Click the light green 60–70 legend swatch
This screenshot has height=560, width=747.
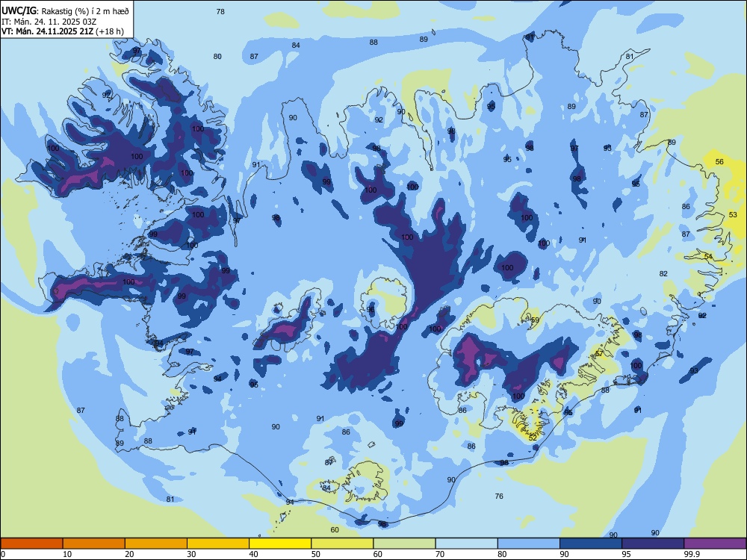(x=404, y=544)
